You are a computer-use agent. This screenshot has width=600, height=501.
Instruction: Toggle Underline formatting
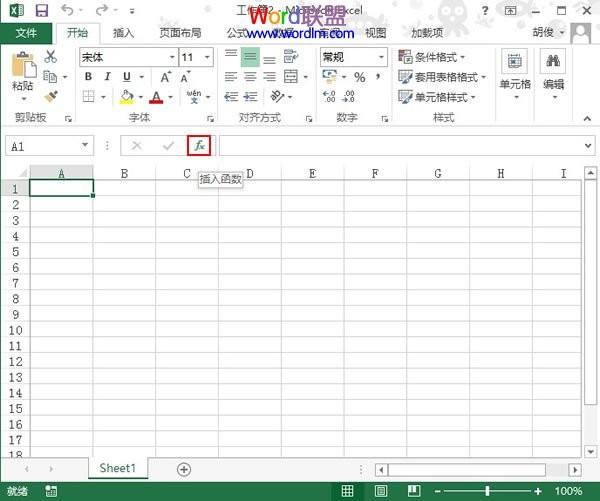point(127,77)
